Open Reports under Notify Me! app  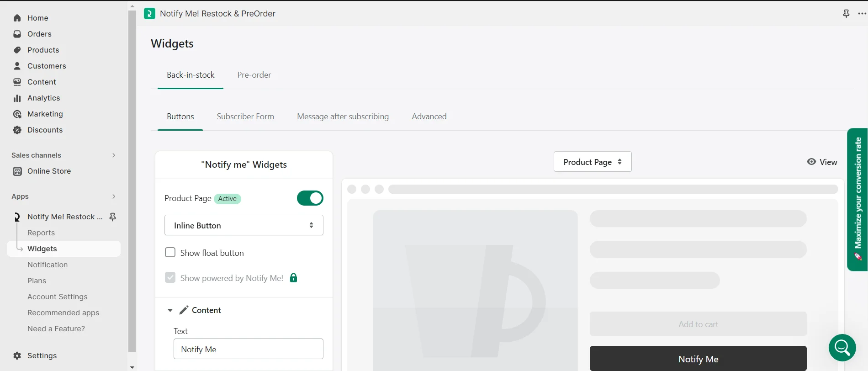(41, 233)
